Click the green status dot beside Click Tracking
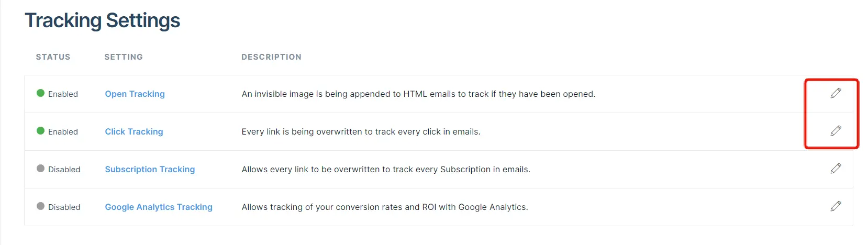This screenshot has width=868, height=245. coord(40,131)
